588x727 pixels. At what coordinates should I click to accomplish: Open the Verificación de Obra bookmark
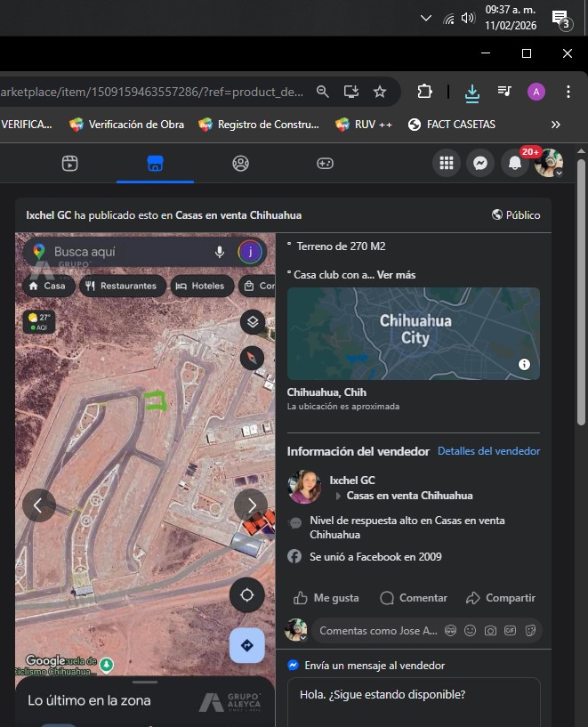click(126, 125)
